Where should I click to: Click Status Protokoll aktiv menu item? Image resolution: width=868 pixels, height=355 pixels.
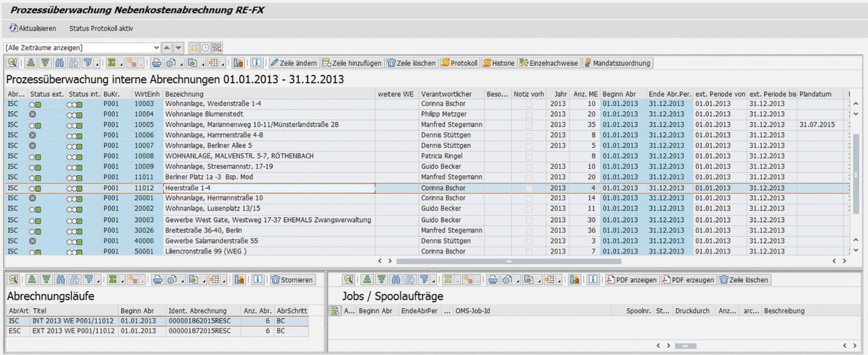101,29
